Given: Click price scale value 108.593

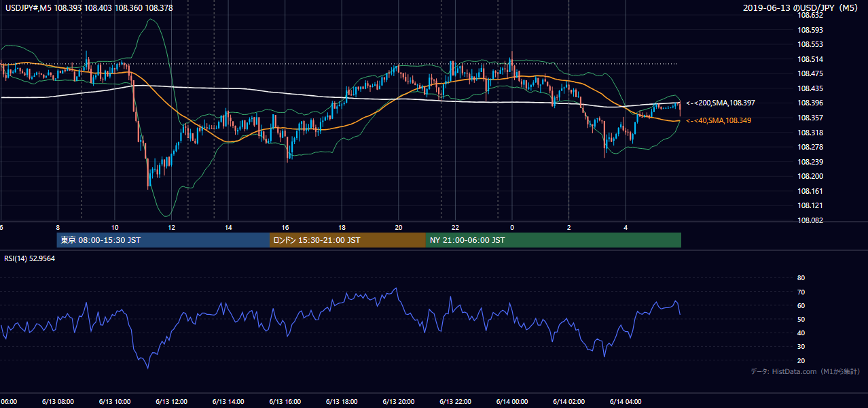Looking at the screenshot, I should click(810, 30).
